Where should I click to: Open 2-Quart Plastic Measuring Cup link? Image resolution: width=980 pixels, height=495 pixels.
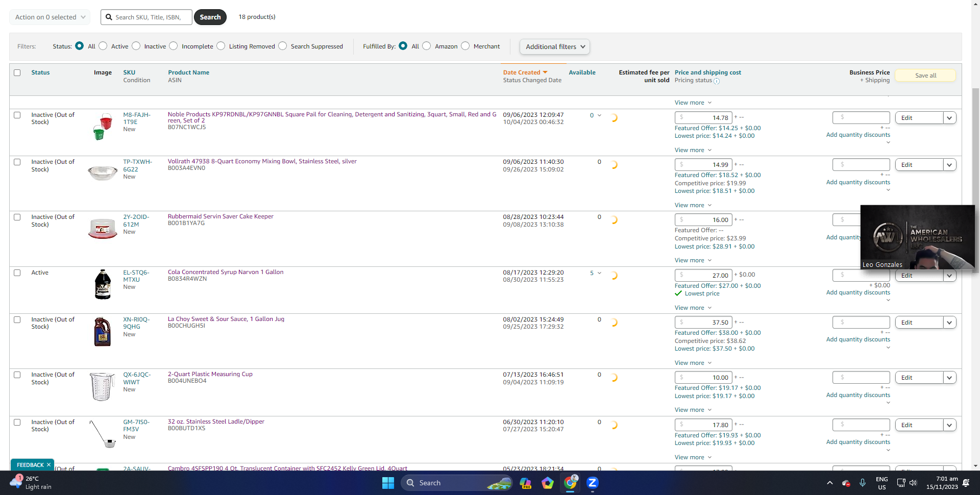210,374
